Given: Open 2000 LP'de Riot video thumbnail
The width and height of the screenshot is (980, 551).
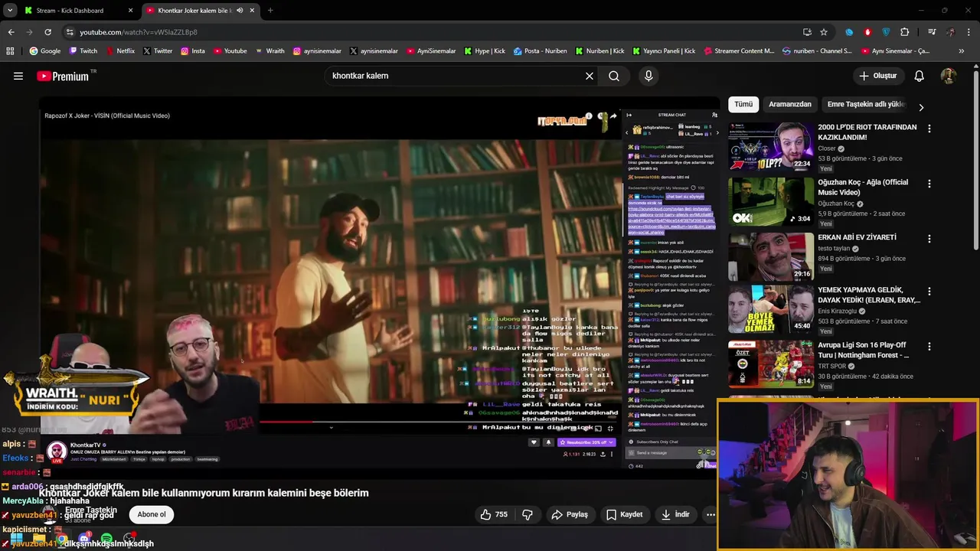Looking at the screenshot, I should coord(771,146).
